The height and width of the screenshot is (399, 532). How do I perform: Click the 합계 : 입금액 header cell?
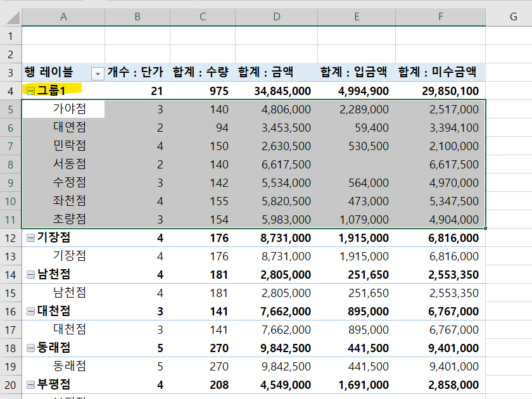point(357,72)
